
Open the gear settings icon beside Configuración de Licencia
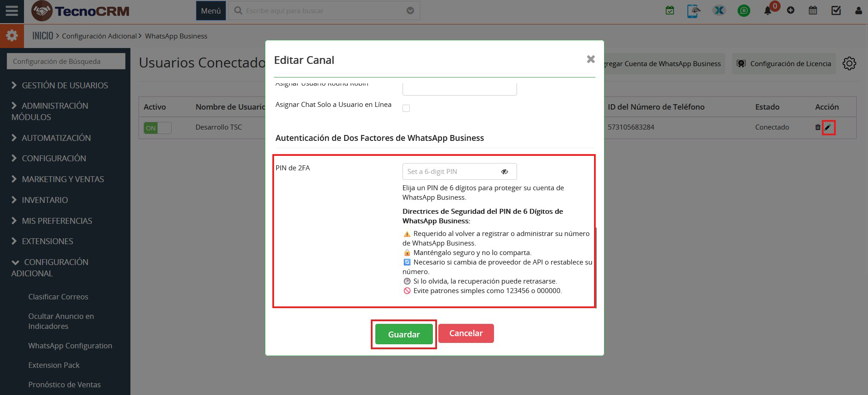849,63
